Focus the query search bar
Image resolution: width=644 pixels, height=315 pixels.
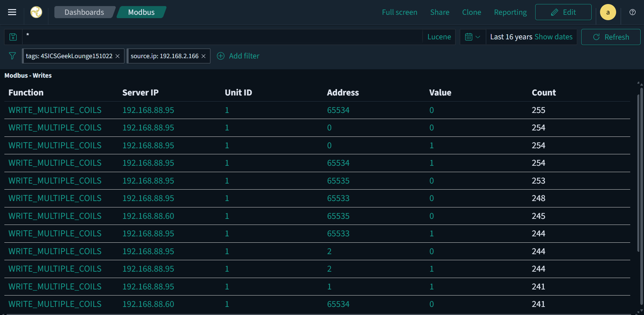pos(222,37)
